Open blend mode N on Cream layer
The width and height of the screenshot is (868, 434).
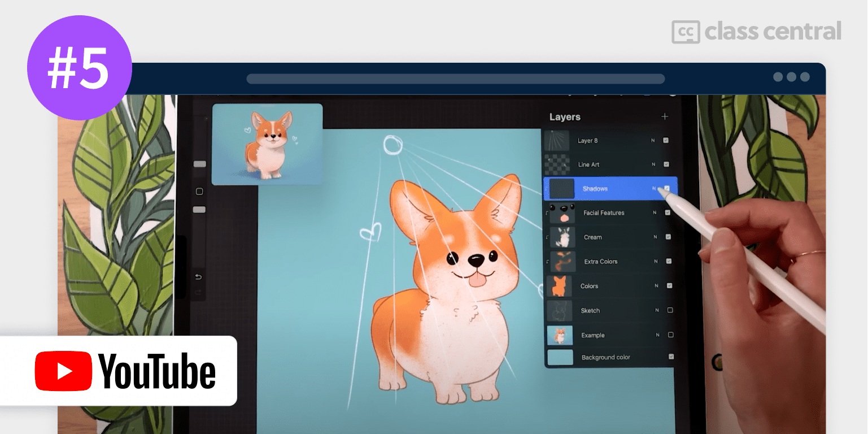tap(655, 237)
